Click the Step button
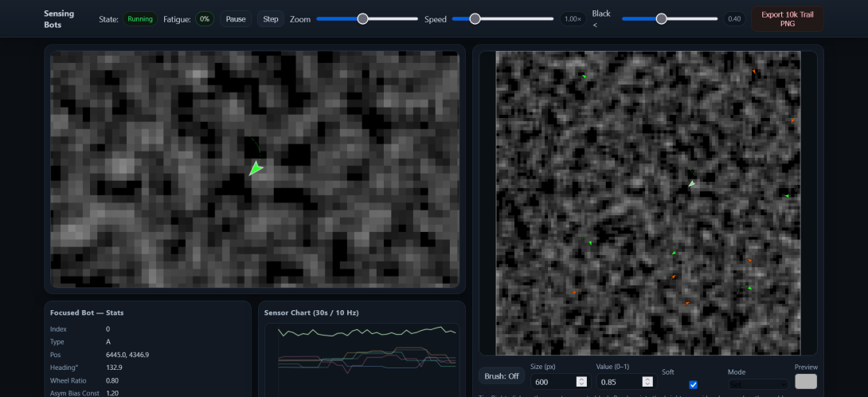Screen dimensions: 868x397 [x=271, y=19]
